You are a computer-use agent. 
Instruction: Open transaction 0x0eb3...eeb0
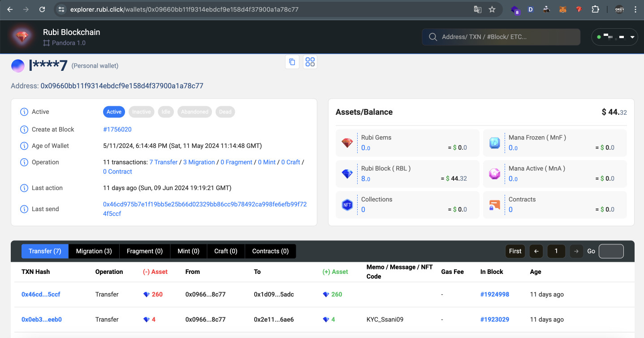(42, 320)
